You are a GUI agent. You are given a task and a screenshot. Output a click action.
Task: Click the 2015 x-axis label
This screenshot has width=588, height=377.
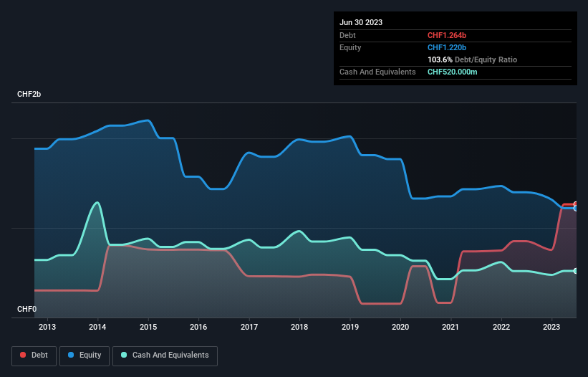click(148, 327)
